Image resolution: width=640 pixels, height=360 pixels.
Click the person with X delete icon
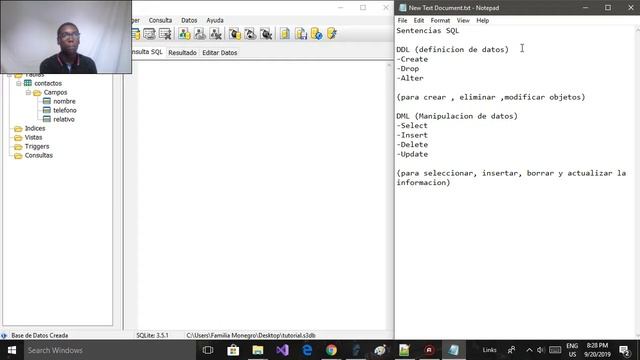216,34
